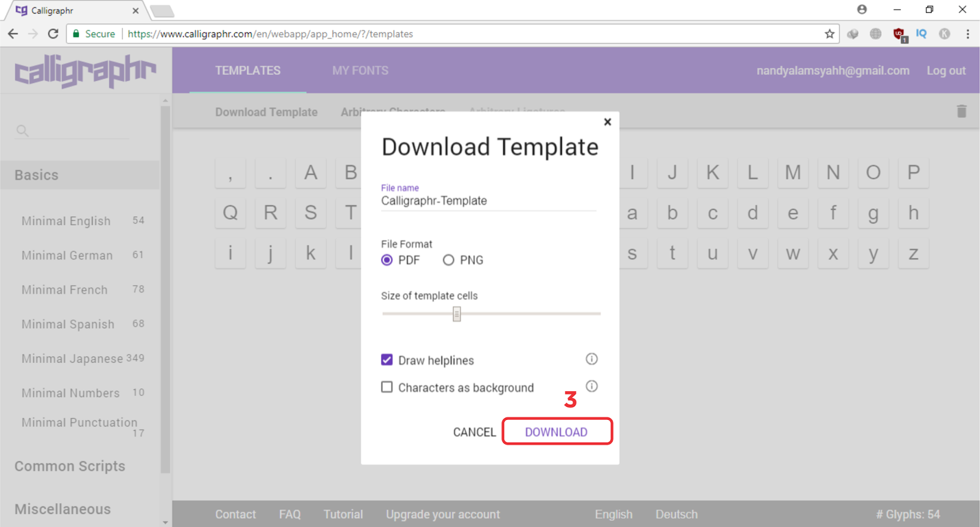Select the PNG file format

[448, 260]
